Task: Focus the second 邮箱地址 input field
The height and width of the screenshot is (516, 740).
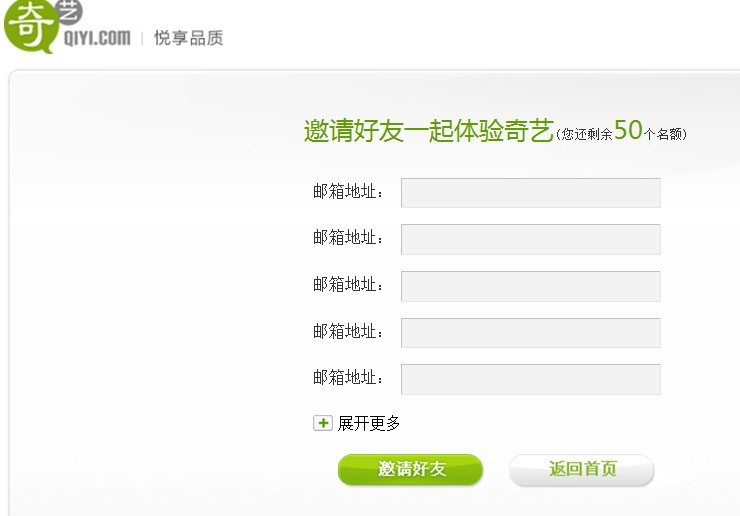Action: click(530, 239)
